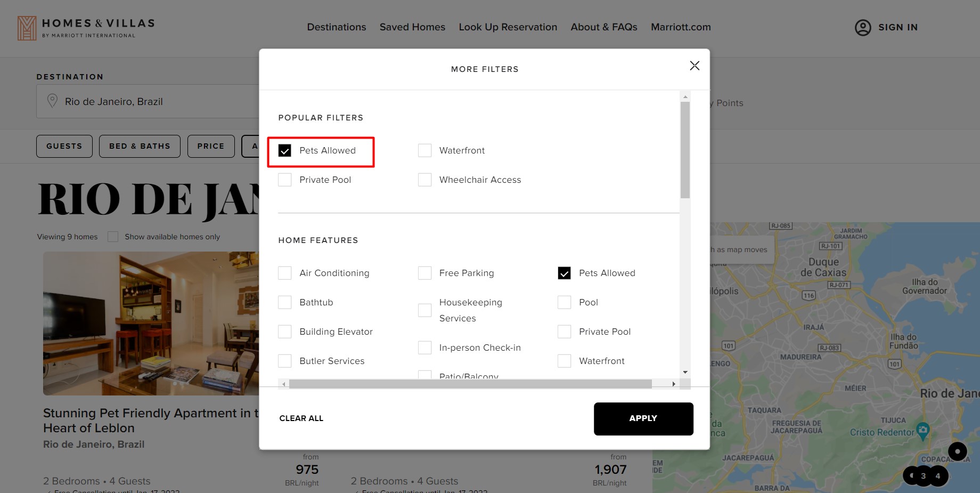The height and width of the screenshot is (493, 980).
Task: Check Private Pool under Home Features
Action: (x=564, y=332)
